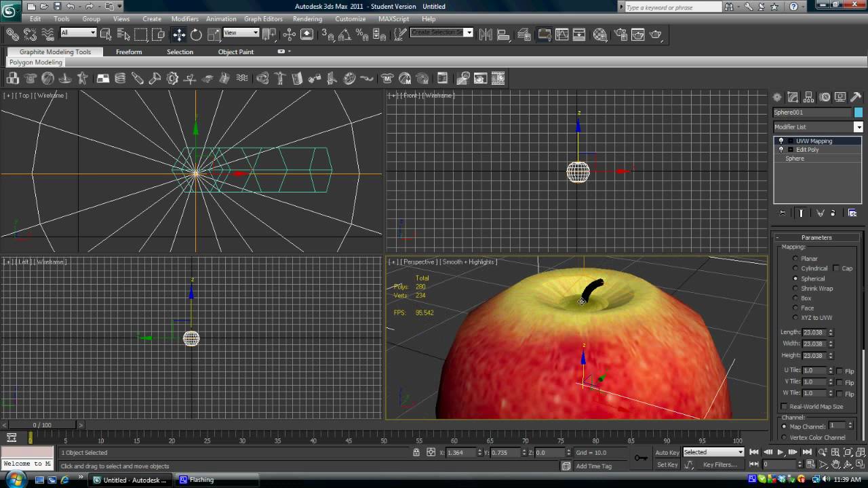The height and width of the screenshot is (488, 868).
Task: Open the Modifiers menu
Action: (x=184, y=19)
